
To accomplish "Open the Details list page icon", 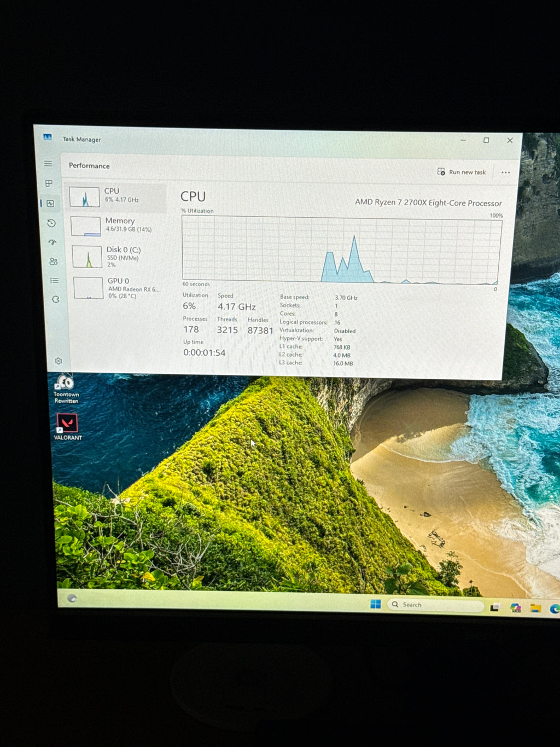I will pyautogui.click(x=54, y=280).
